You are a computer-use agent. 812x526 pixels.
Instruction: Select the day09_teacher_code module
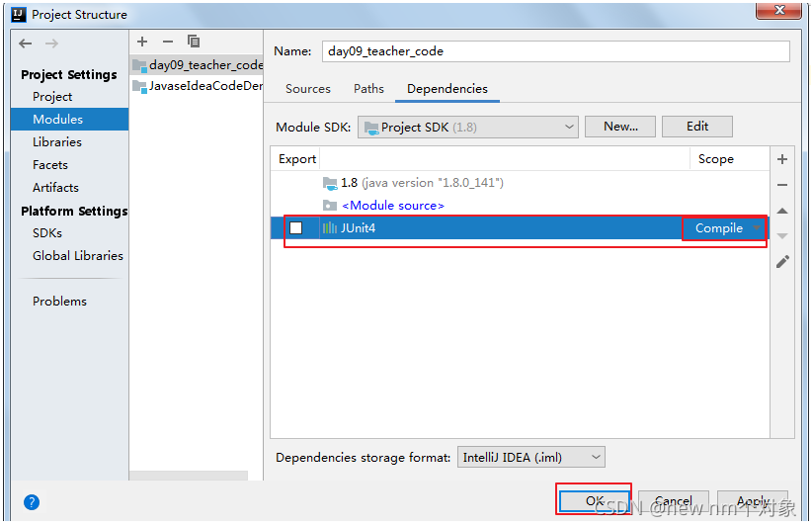[x=198, y=65]
